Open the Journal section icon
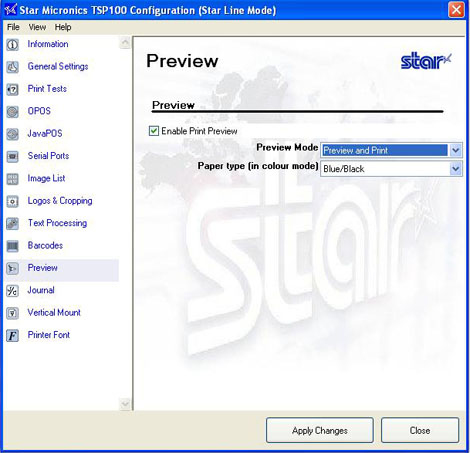This screenshot has width=470, height=453. tap(13, 291)
